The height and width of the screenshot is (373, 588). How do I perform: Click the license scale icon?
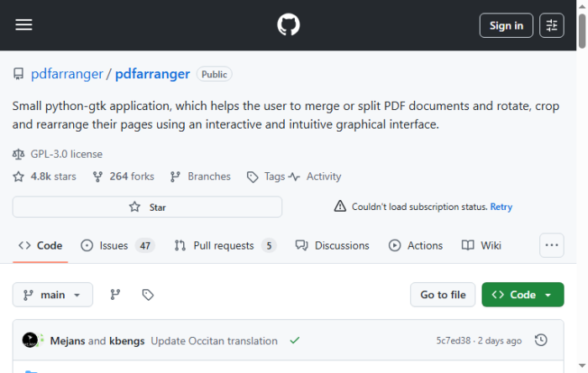click(x=18, y=154)
